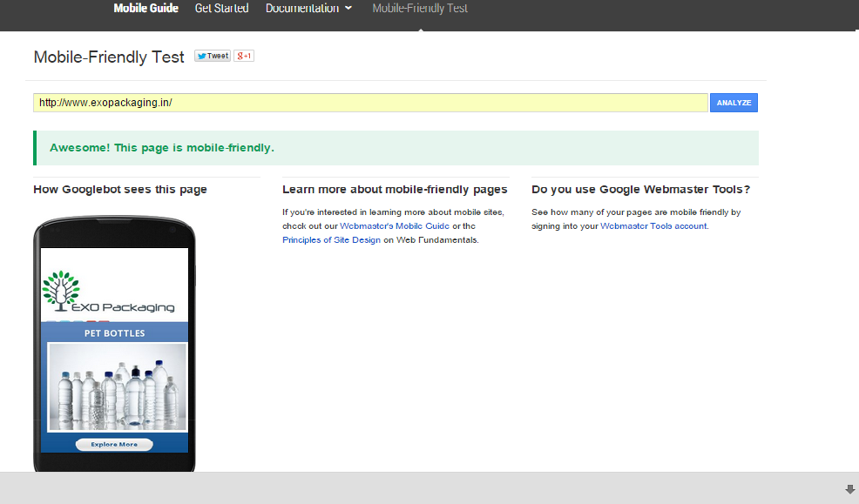Expand the Documentation dropdown menu
859x504 pixels.
click(x=308, y=9)
